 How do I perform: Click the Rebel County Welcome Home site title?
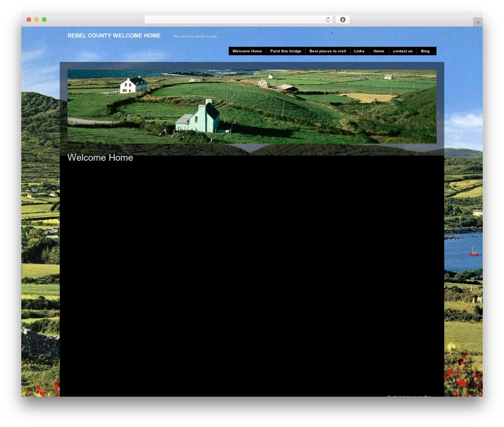(x=114, y=35)
